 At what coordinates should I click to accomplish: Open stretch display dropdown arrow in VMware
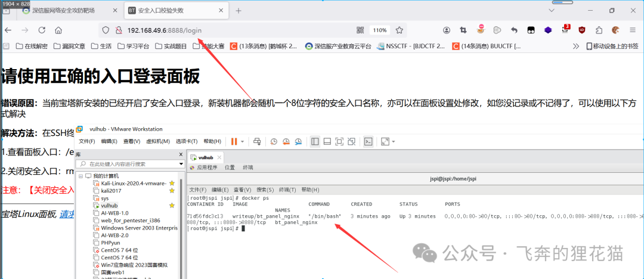pyautogui.click(x=394, y=142)
